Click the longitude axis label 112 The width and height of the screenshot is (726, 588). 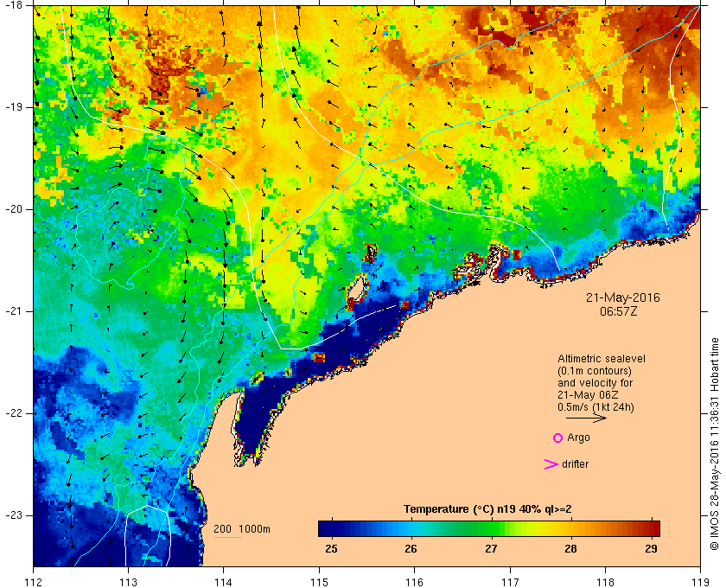click(x=34, y=582)
